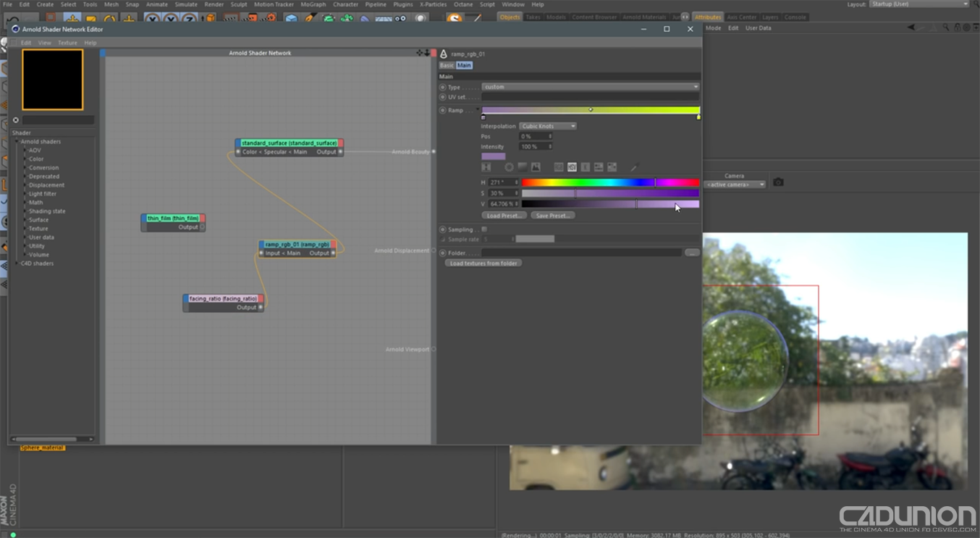Switch to HSV slider mode

click(572, 167)
